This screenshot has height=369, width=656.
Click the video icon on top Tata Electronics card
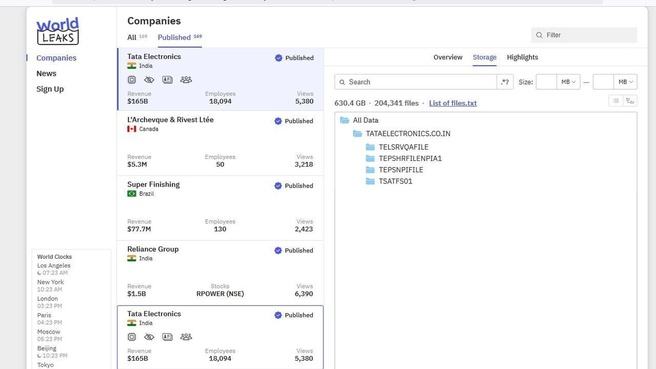132,79
